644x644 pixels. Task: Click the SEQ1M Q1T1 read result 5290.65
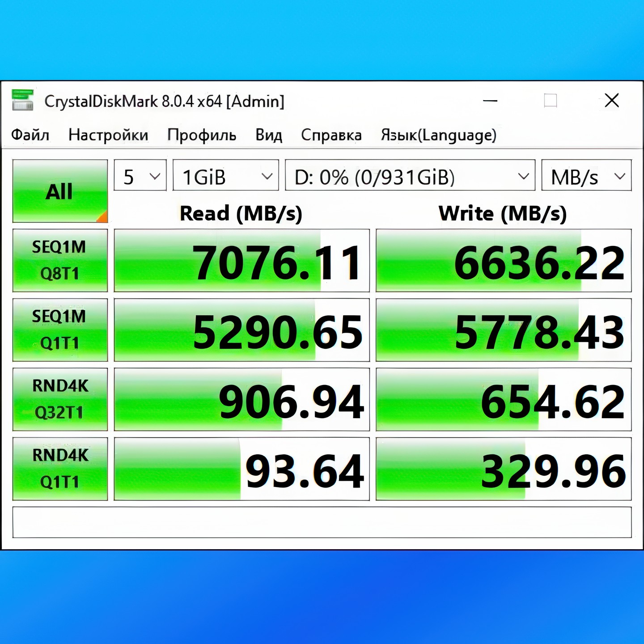pos(242,330)
